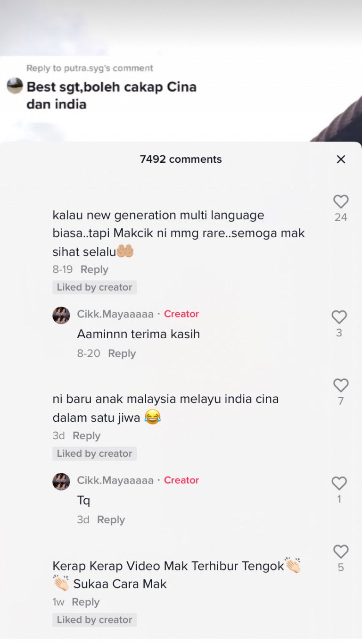
Task: Open Cikk.Mayaaaaa username above 'Tq'
Action: point(115,480)
